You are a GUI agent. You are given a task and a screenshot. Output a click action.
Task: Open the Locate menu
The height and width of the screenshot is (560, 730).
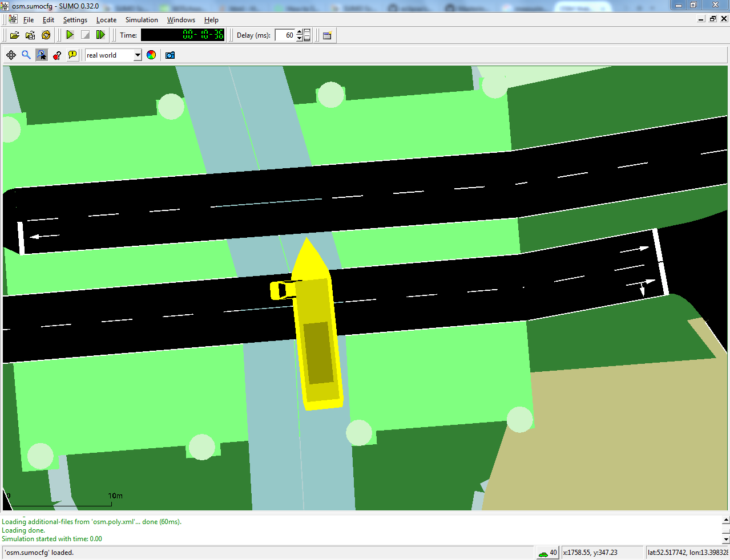106,20
